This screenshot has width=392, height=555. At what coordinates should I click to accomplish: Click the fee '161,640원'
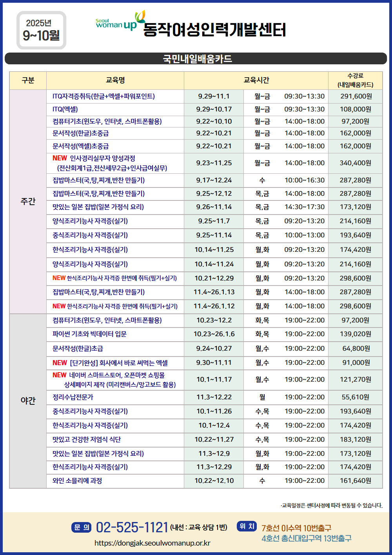coord(356,481)
